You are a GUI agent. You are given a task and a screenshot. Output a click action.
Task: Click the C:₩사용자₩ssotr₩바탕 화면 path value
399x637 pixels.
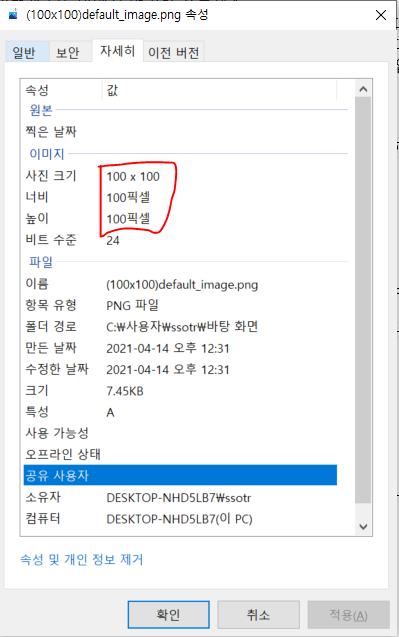[182, 327]
